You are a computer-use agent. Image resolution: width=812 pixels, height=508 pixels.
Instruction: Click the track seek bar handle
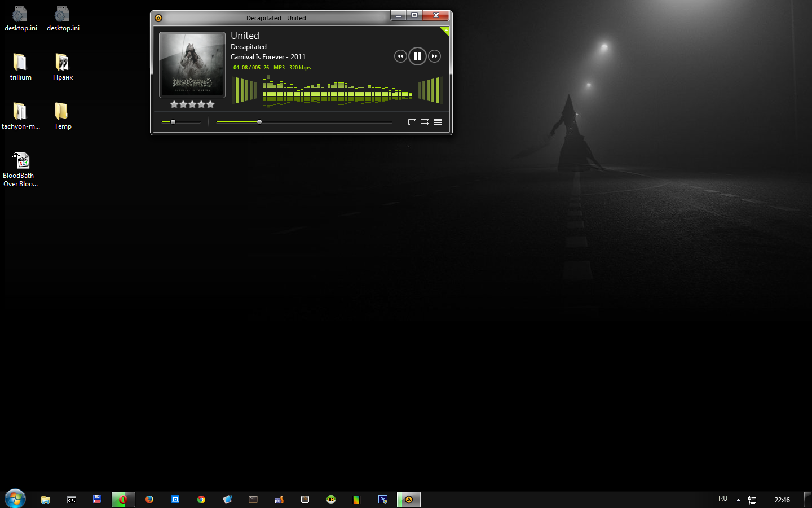259,122
